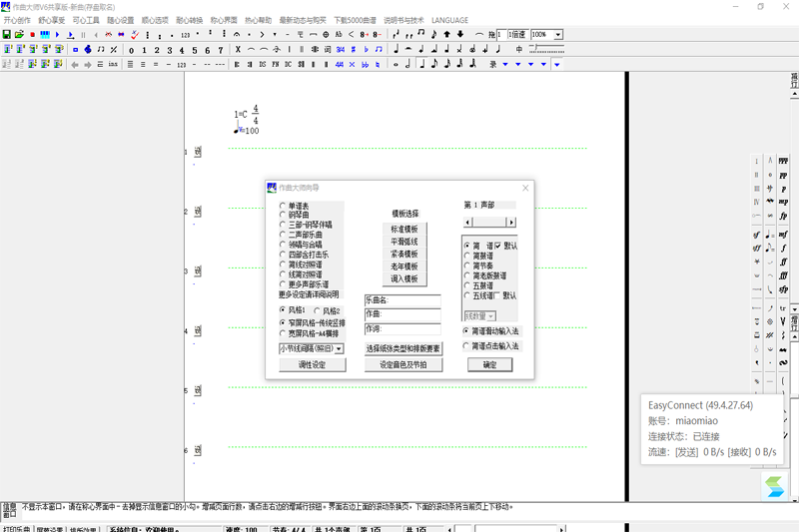Open the 开心创作 menu
Viewport: 799px width, 532px height.
[19, 20]
